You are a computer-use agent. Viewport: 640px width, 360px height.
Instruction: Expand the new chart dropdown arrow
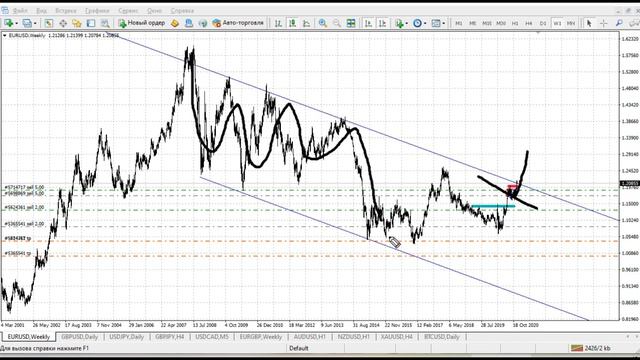[x=16, y=23]
